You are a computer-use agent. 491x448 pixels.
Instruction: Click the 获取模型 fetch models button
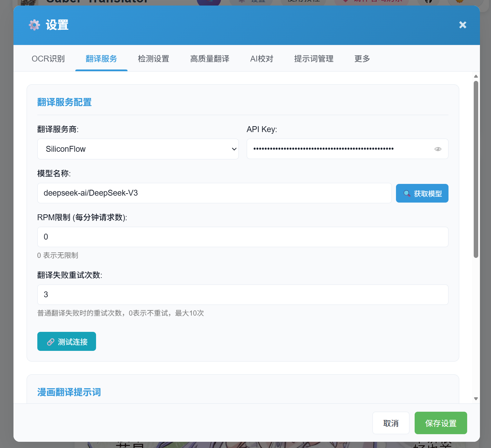pos(422,194)
